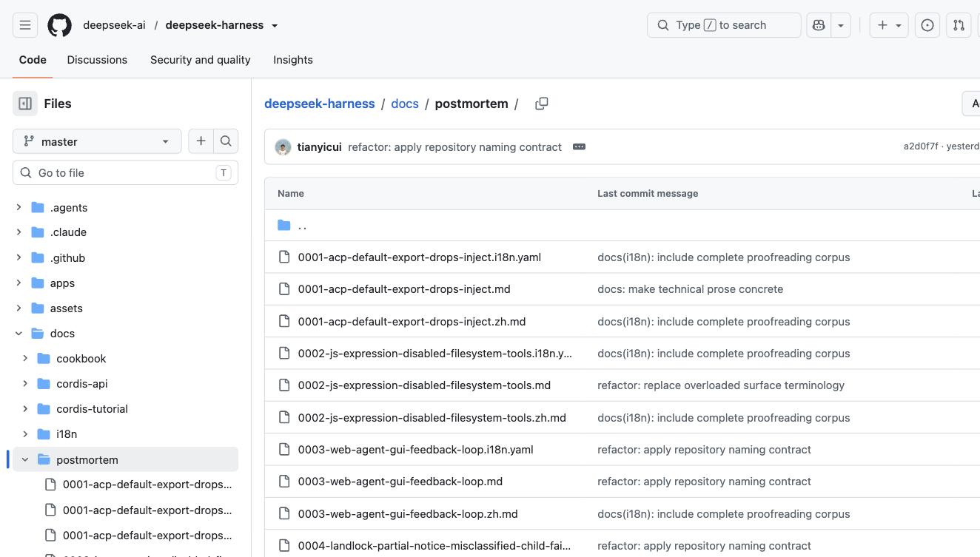Expand the .agents folder chevron
This screenshot has height=557, width=980.
19,208
